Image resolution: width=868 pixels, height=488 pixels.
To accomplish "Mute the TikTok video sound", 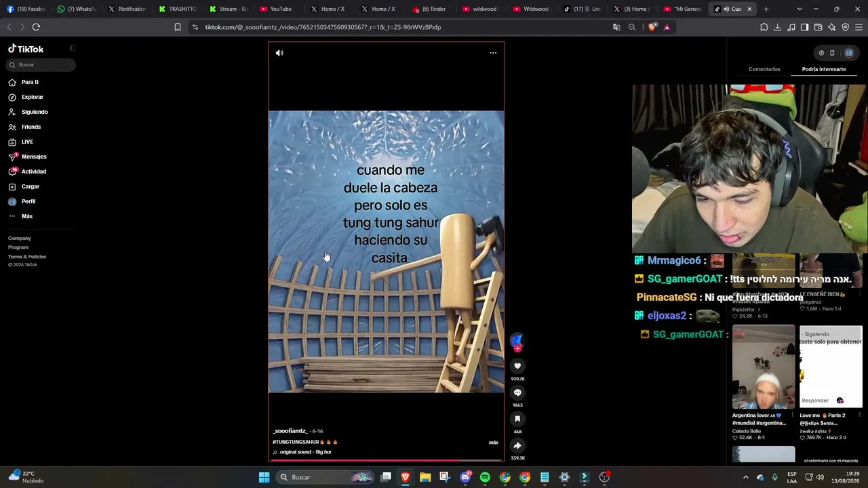I will click(x=279, y=53).
